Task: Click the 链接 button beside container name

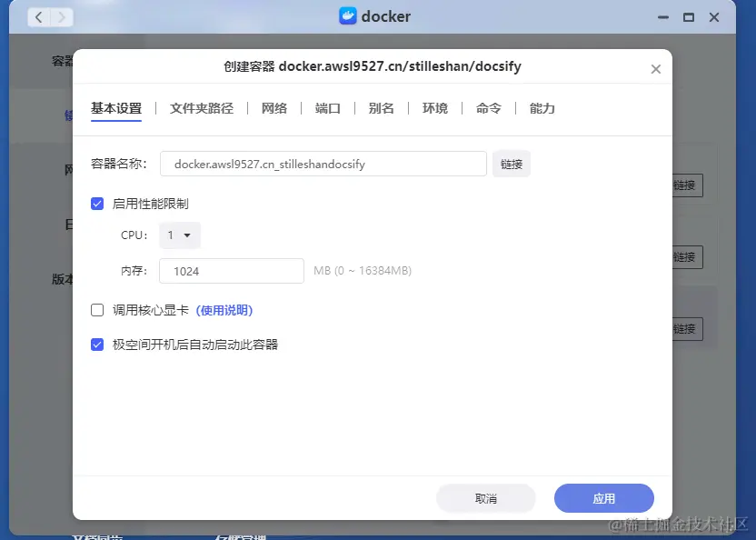Action: [512, 164]
